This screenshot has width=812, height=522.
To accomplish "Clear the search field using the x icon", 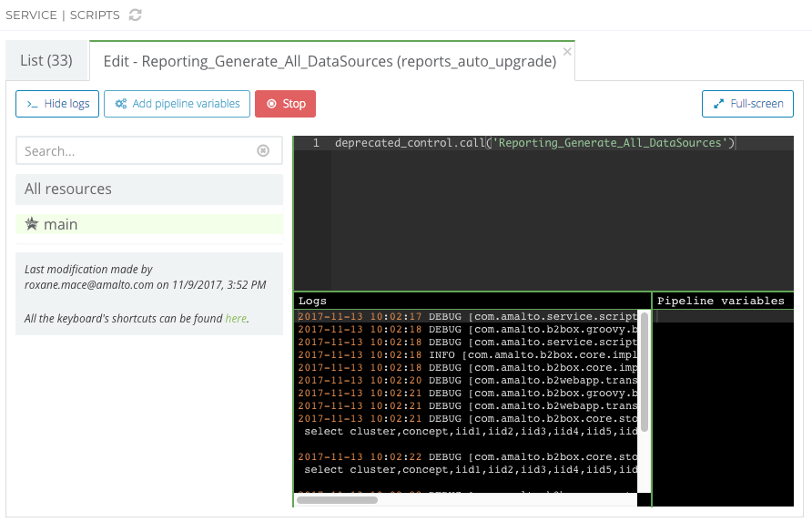I will point(263,151).
